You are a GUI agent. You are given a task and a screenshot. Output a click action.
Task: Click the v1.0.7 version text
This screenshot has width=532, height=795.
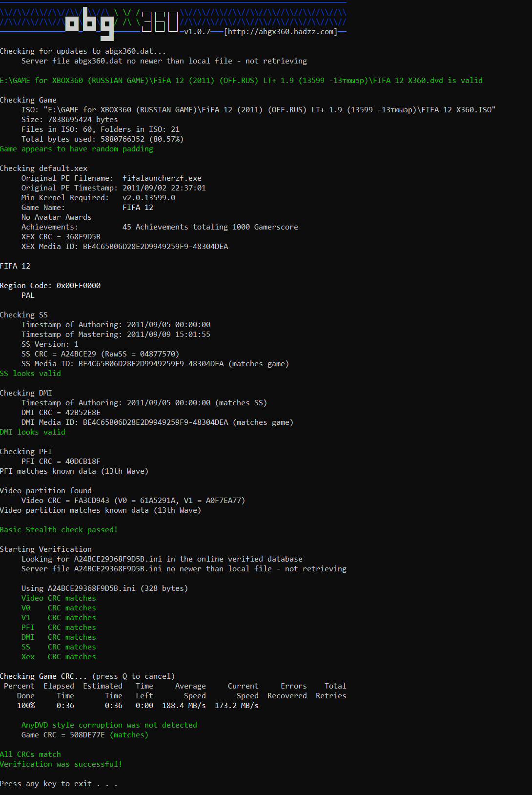click(x=197, y=32)
